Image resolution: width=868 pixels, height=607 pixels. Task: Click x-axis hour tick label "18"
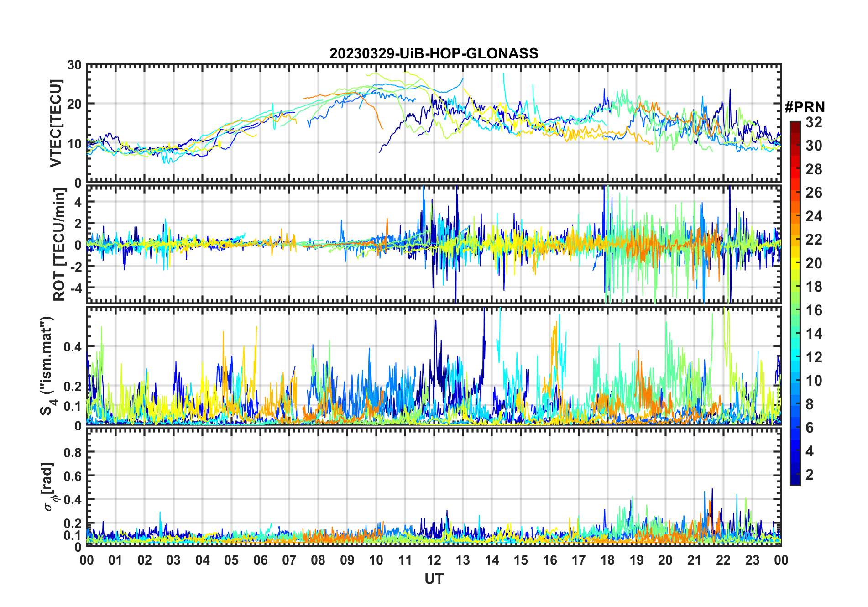point(607,560)
